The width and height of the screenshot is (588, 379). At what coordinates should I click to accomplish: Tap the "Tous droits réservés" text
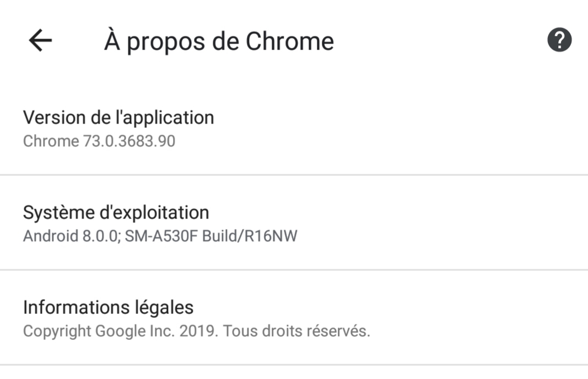[x=296, y=331]
